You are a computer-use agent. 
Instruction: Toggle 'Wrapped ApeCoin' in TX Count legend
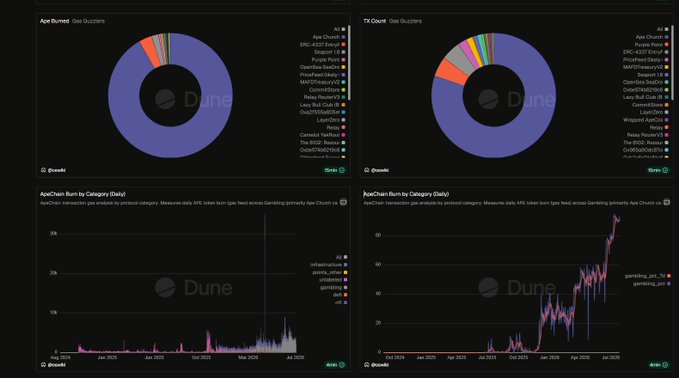[x=646, y=120]
